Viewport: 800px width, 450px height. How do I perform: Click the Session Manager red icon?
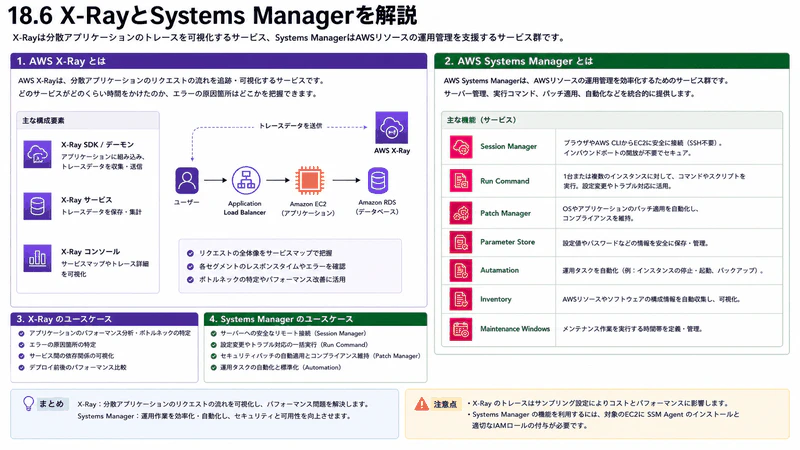pos(461,147)
